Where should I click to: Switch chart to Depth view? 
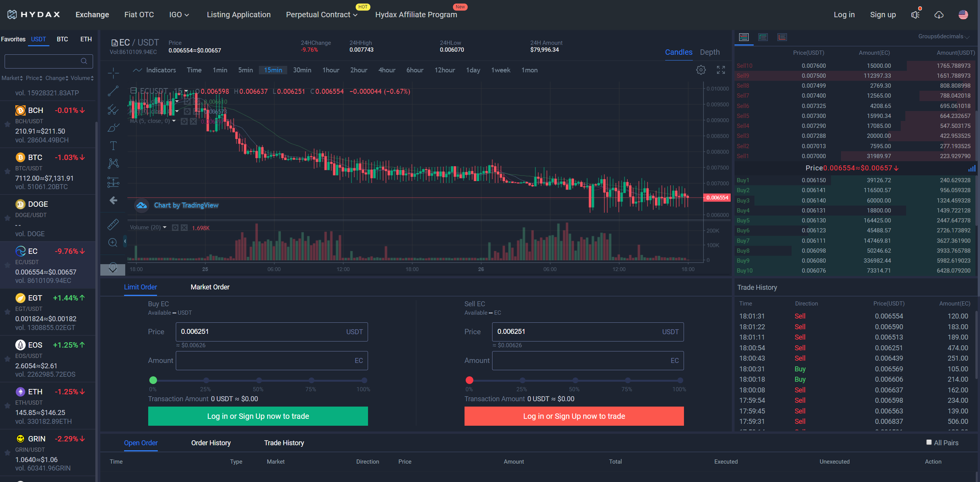coord(710,52)
